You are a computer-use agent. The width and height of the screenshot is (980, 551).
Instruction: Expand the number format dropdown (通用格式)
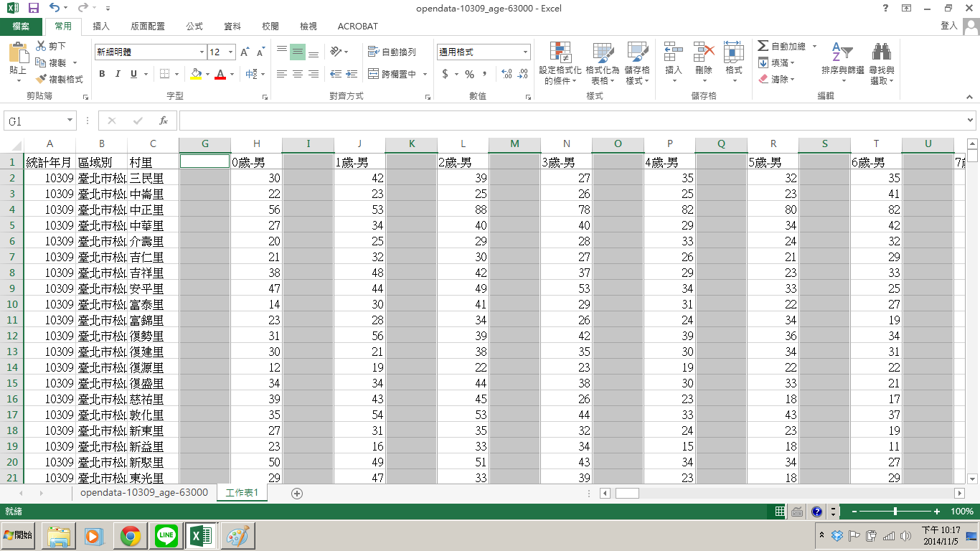(x=525, y=52)
